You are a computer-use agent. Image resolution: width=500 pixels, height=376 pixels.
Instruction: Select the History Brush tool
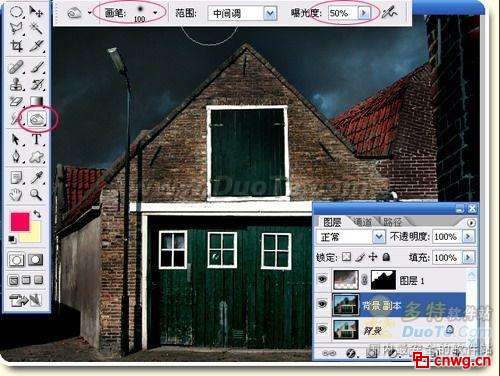coord(37,84)
